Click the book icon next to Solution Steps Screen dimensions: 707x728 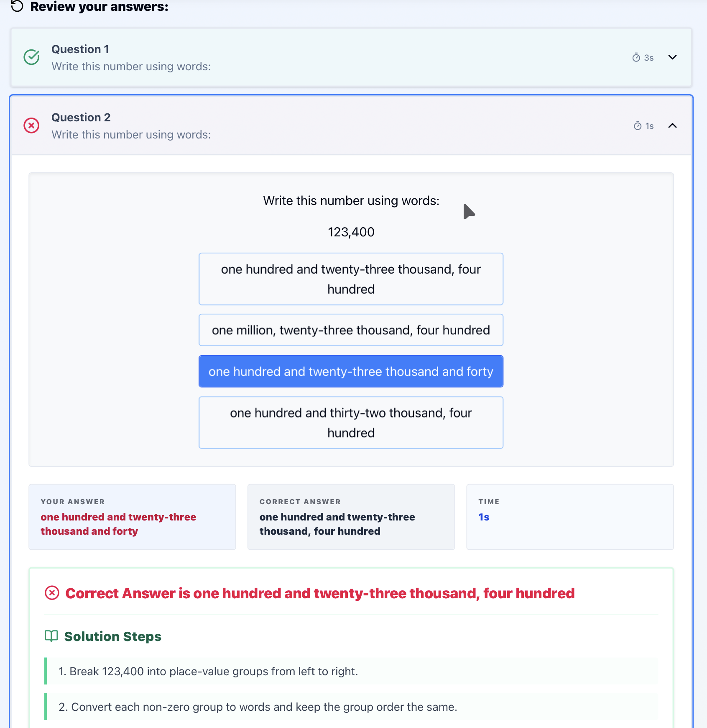(x=51, y=636)
